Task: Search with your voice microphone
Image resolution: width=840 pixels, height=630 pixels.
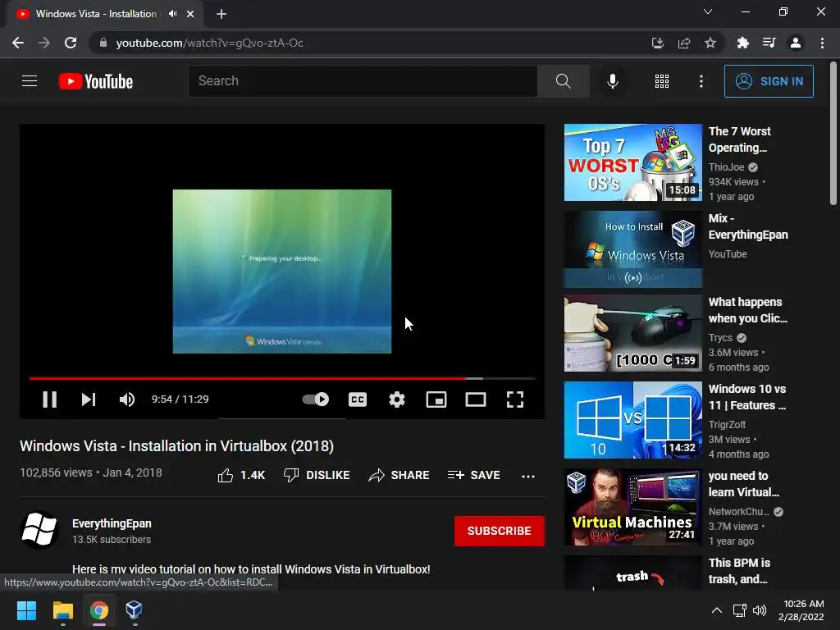Action: (x=613, y=81)
